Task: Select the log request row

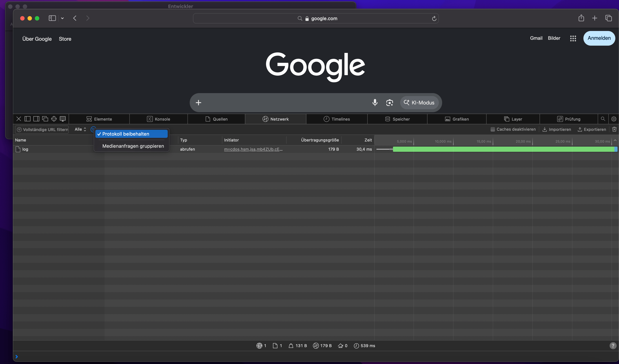Action: tap(194, 149)
